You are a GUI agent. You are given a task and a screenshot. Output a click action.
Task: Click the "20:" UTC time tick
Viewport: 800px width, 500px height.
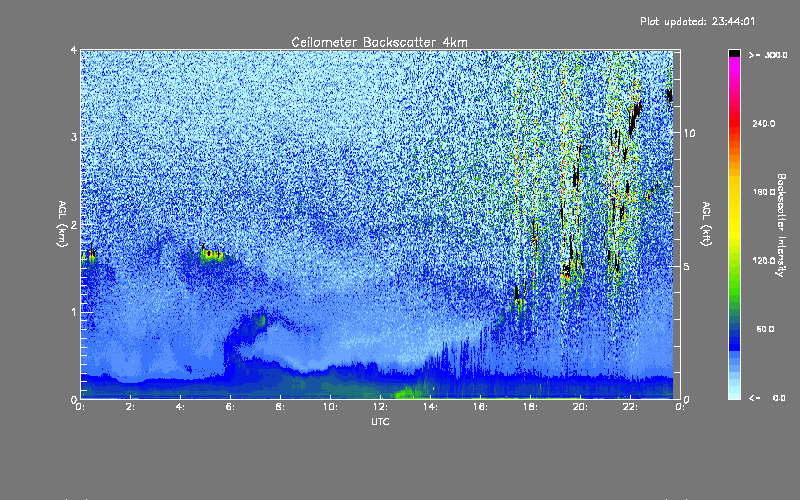581,407
